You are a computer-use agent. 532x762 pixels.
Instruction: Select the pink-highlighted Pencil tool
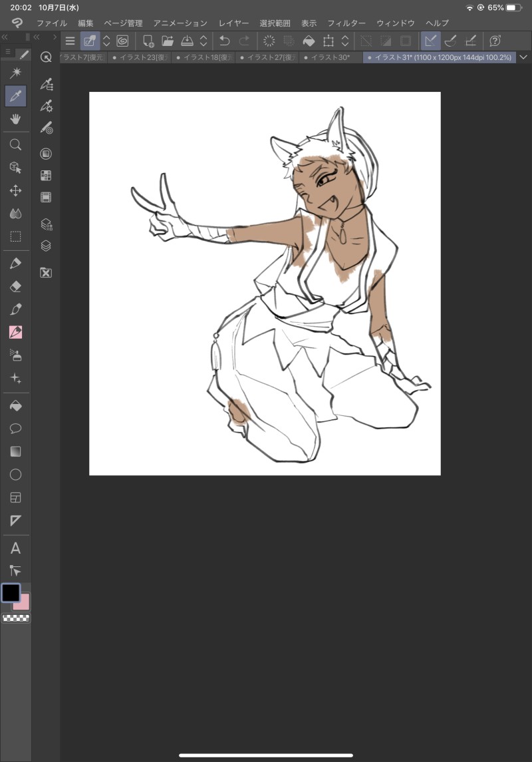tap(15, 332)
